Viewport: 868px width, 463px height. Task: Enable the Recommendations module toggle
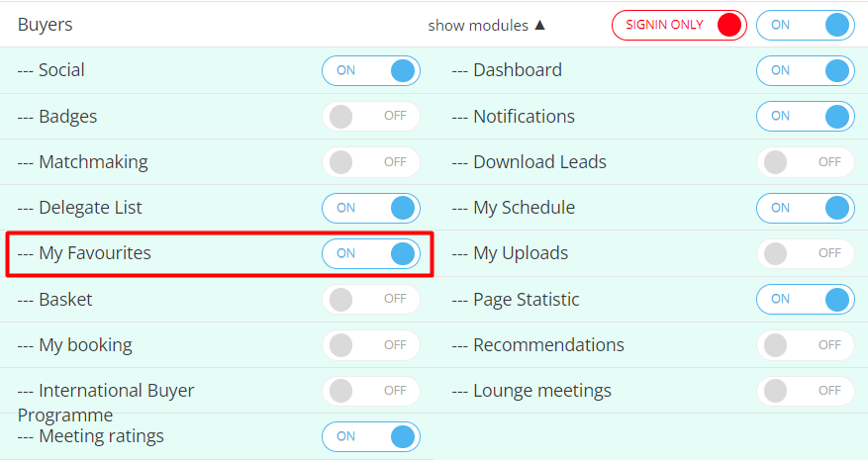pyautogui.click(x=805, y=345)
